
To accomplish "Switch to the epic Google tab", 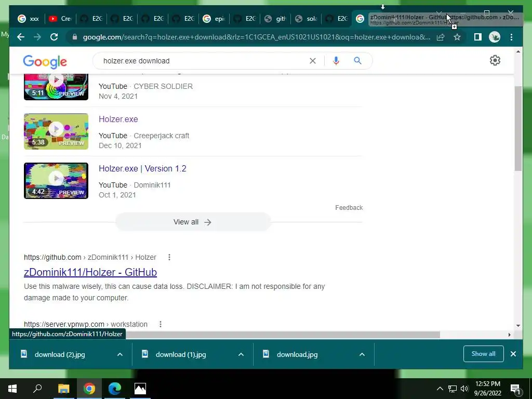I will [x=215, y=19].
